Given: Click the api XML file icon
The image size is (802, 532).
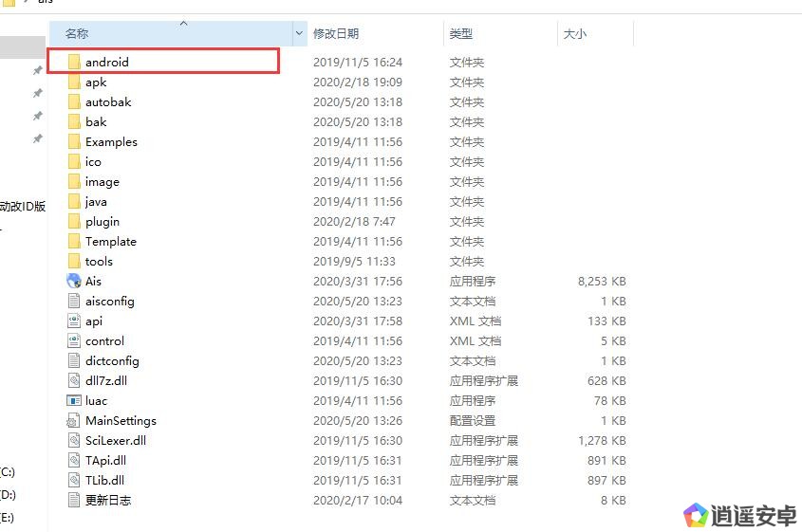Looking at the screenshot, I should (x=75, y=321).
